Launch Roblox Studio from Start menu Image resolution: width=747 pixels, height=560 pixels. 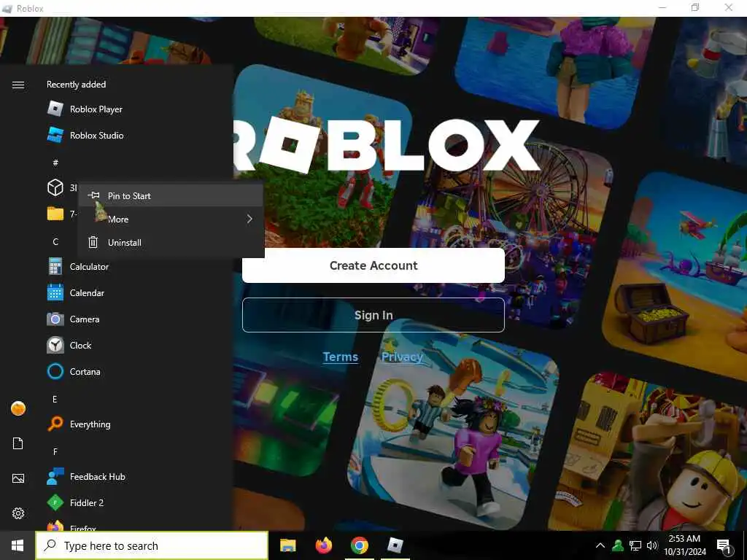click(x=85, y=135)
